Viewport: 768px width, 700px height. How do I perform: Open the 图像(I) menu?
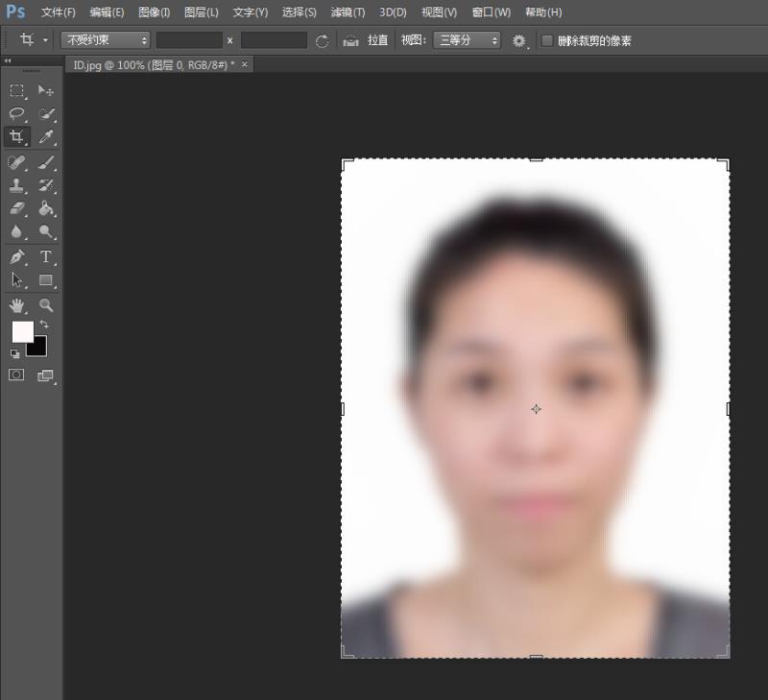click(x=154, y=12)
